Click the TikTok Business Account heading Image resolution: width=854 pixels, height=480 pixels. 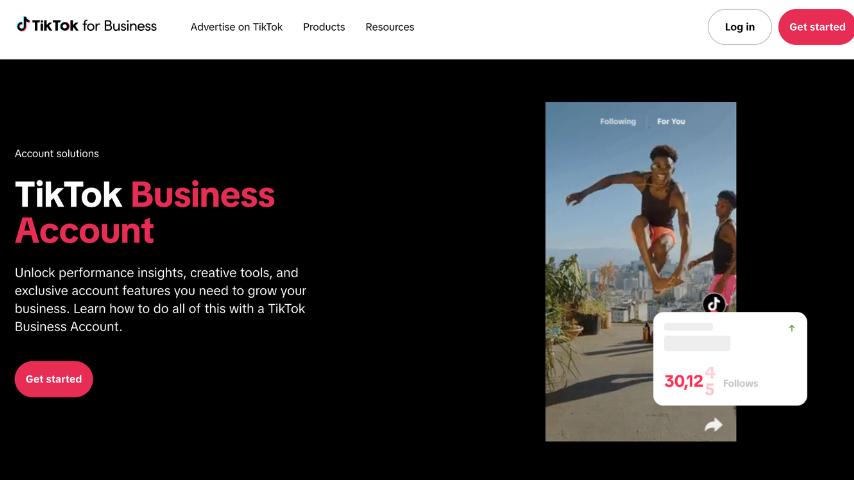coord(145,212)
